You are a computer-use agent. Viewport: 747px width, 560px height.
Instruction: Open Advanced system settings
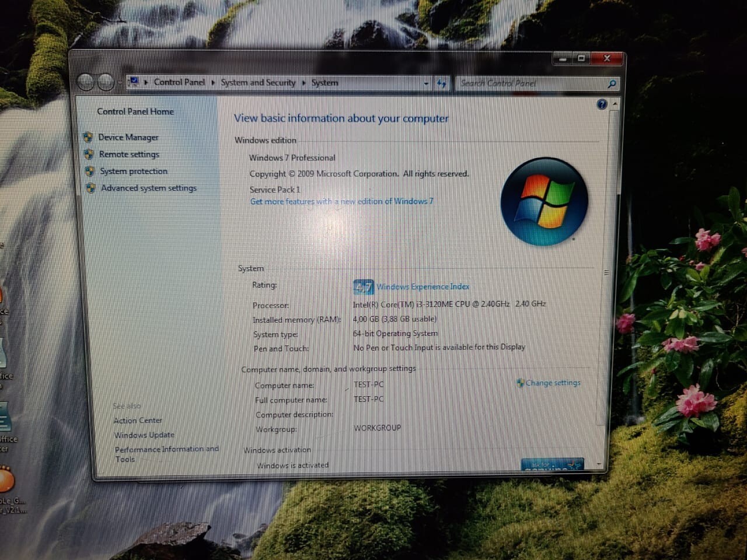coord(149,188)
